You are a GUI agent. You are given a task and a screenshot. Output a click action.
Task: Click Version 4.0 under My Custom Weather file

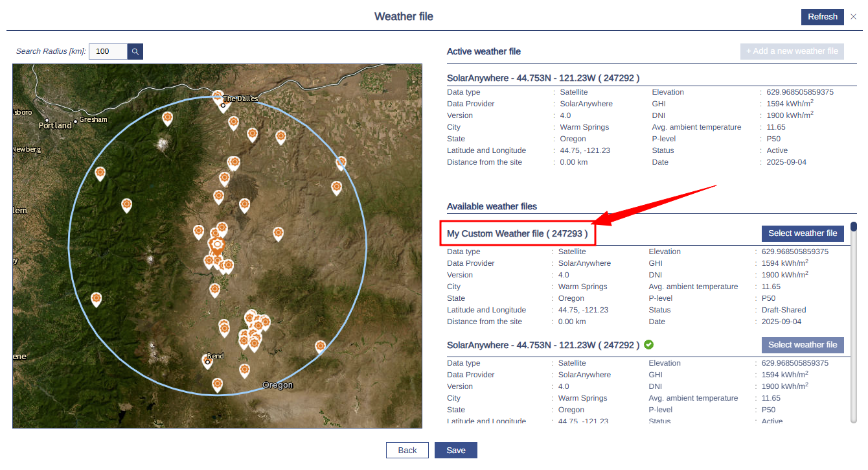[564, 275]
